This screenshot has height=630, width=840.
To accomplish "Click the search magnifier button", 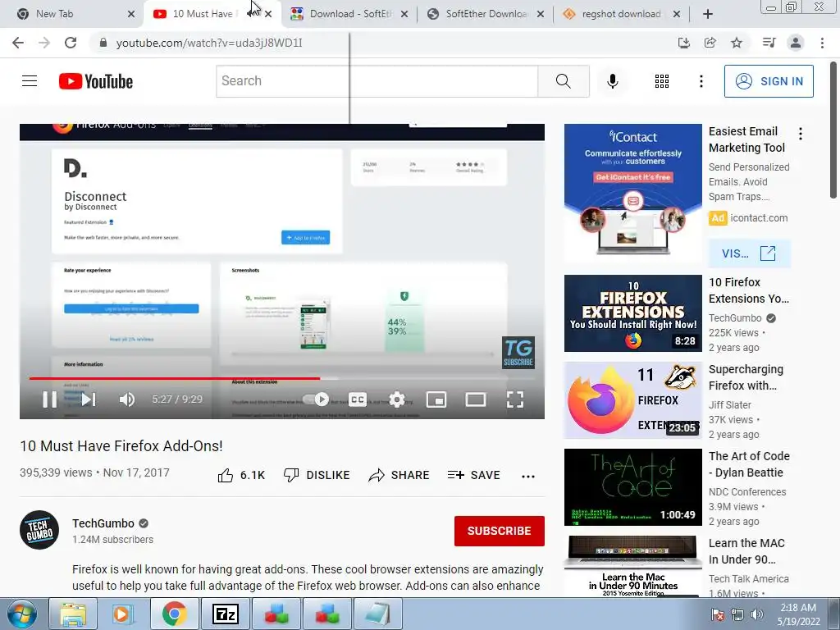I will pyautogui.click(x=563, y=81).
